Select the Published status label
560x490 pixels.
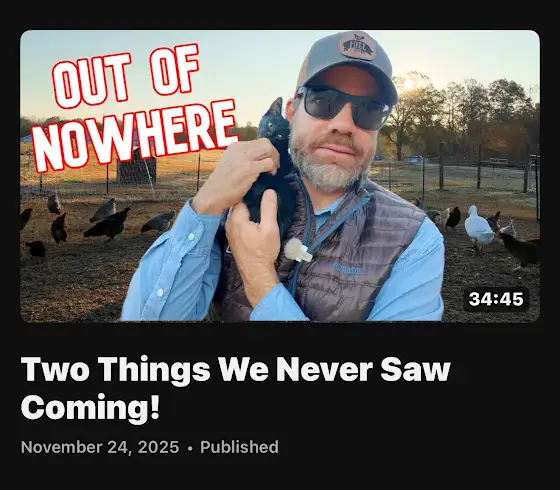click(239, 447)
